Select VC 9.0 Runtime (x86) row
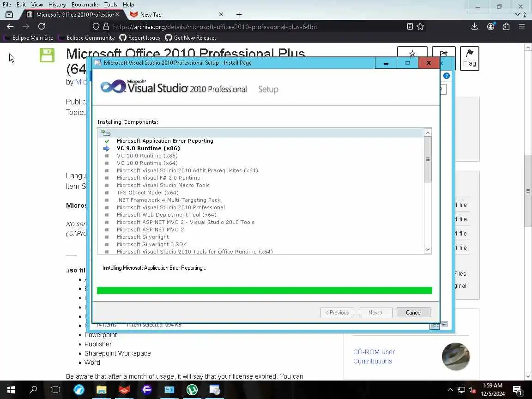The width and height of the screenshot is (532, 399). point(260,148)
